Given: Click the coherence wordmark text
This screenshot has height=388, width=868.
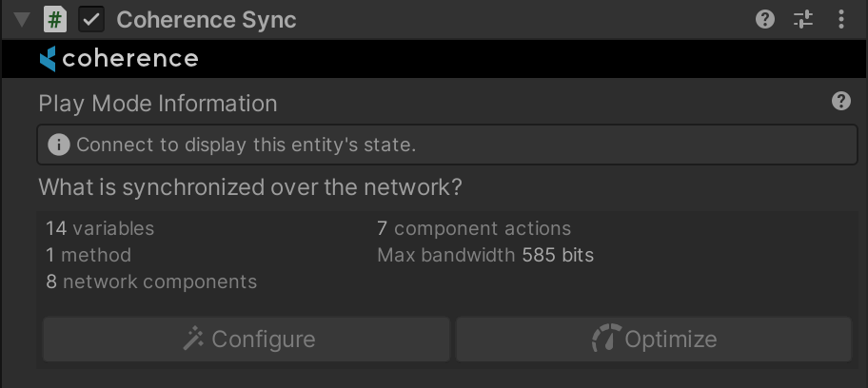Looking at the screenshot, I should coord(129,59).
